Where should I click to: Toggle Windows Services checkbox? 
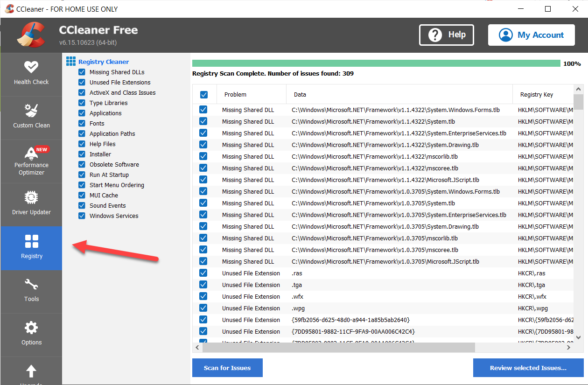pyautogui.click(x=82, y=216)
